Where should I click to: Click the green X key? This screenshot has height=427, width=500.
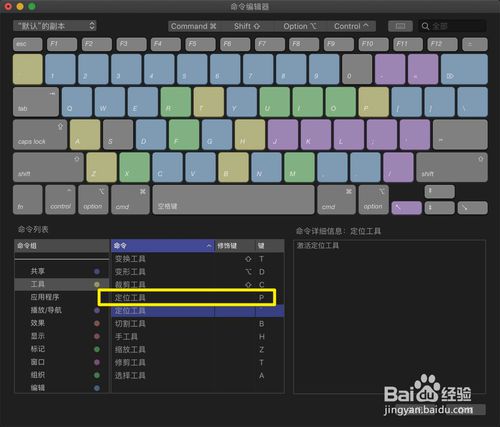pos(134,167)
